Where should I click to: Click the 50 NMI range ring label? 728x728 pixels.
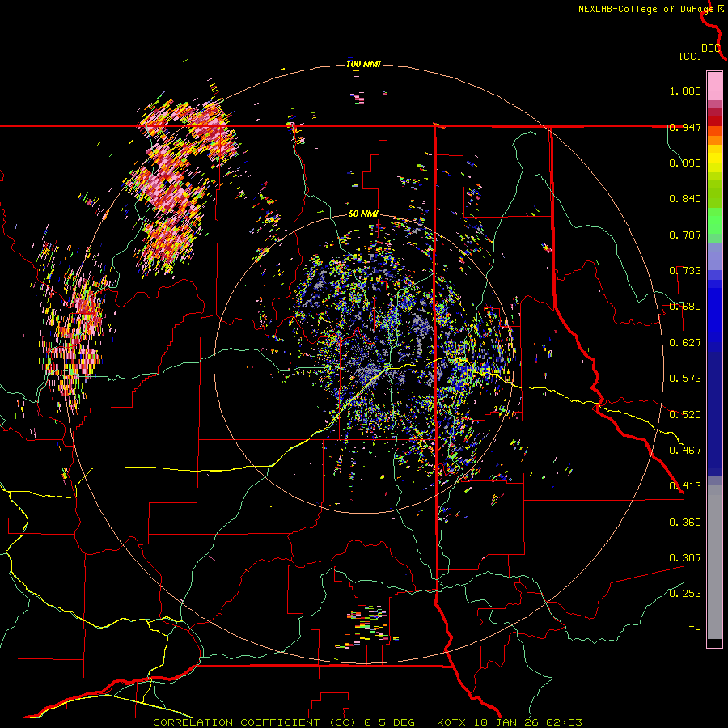(363, 214)
